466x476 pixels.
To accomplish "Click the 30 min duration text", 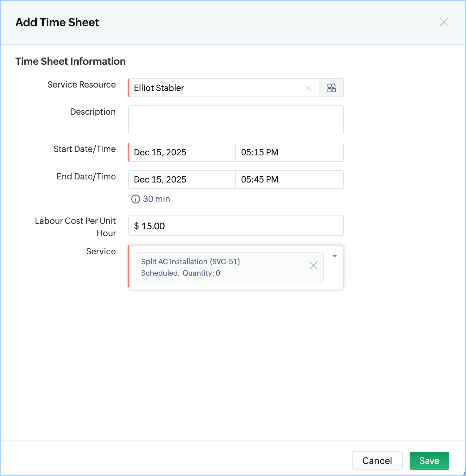I will [x=157, y=199].
